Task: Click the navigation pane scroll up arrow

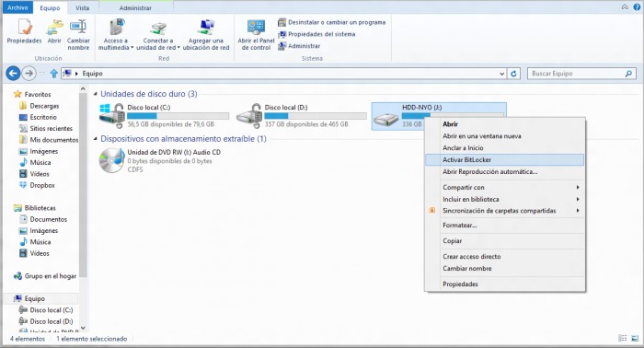Action: pos(83,88)
